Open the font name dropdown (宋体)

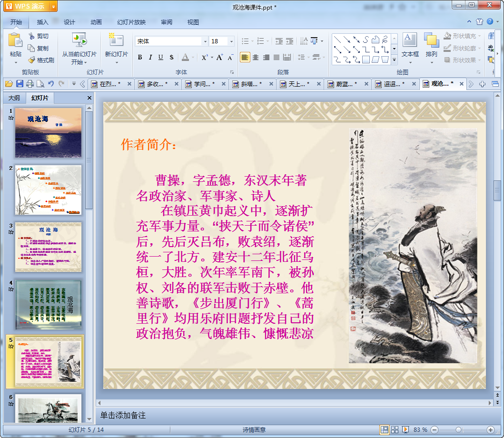point(205,41)
